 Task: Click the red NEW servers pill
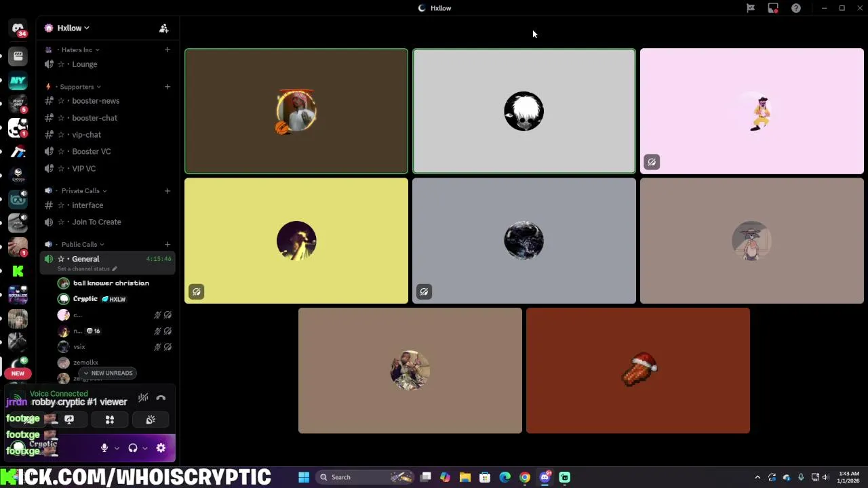click(18, 373)
